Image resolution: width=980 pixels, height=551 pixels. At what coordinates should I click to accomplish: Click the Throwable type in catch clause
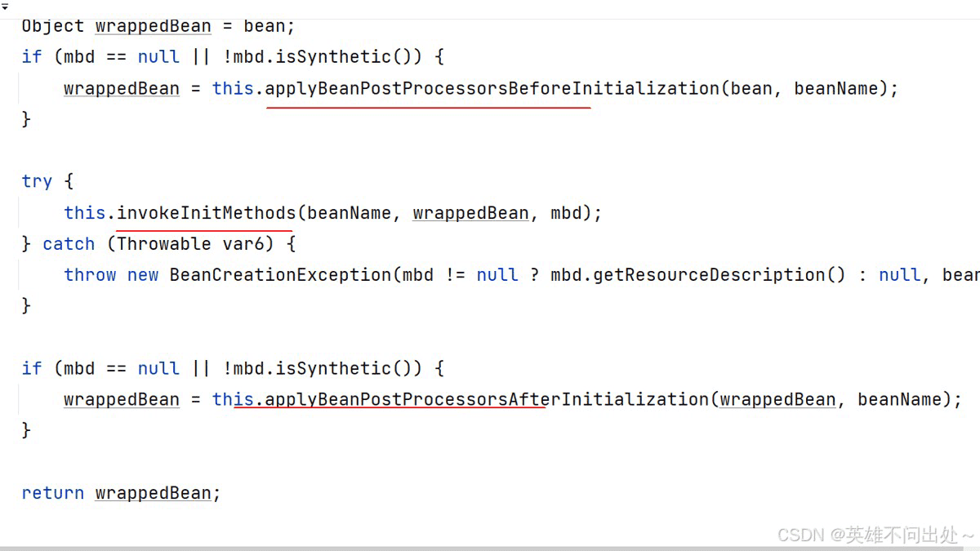(163, 244)
